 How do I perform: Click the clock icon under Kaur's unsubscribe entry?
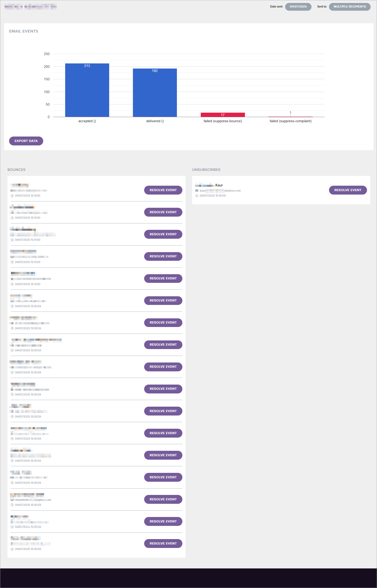tap(197, 196)
